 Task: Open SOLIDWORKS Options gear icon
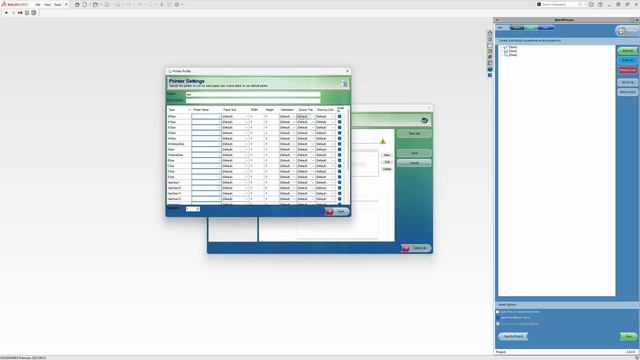[177, 4]
